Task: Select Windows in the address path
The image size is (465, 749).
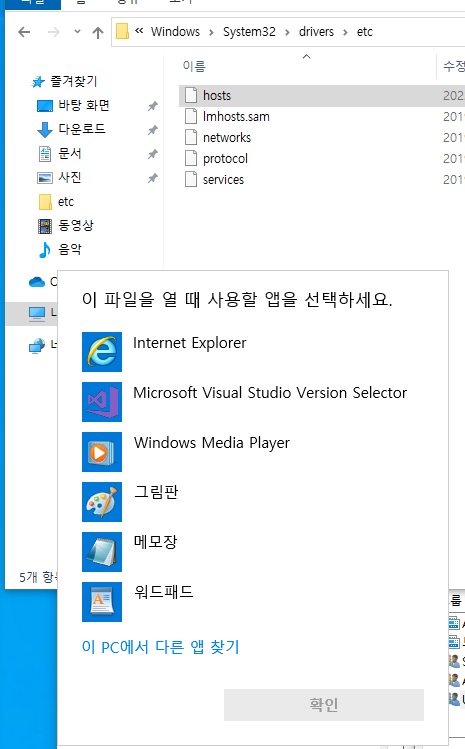Action: pos(175,32)
